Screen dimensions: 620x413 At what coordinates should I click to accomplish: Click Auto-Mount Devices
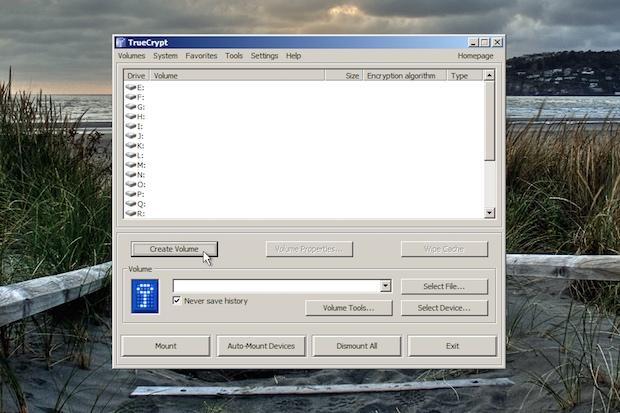tap(261, 346)
